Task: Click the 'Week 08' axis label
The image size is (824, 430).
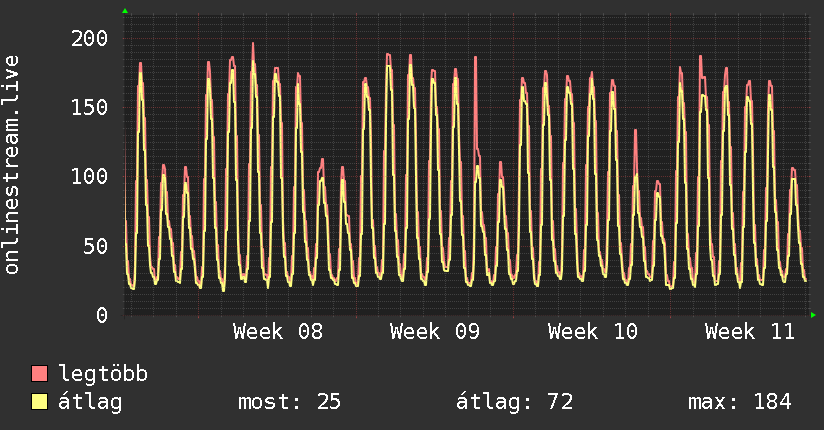Action: 277,332
